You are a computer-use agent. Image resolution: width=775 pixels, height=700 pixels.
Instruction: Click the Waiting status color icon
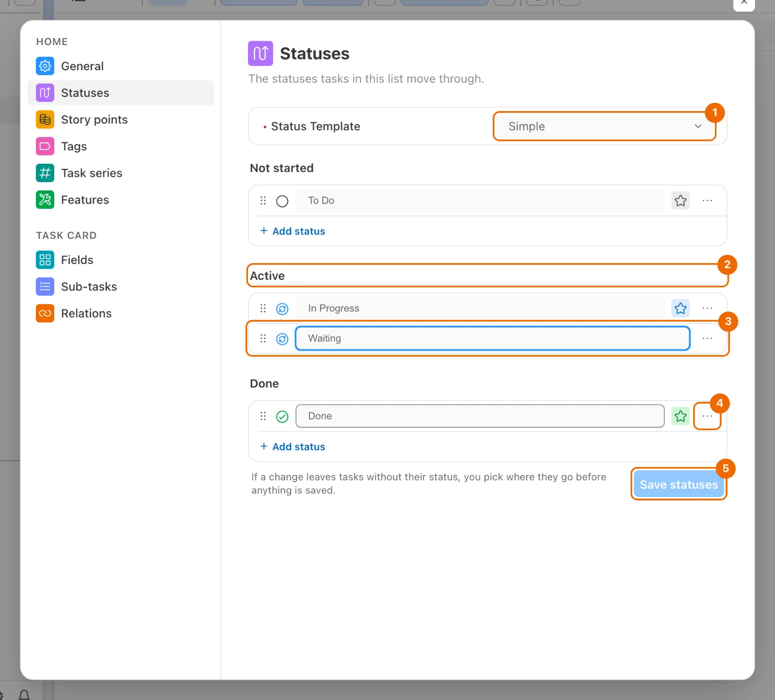point(282,339)
